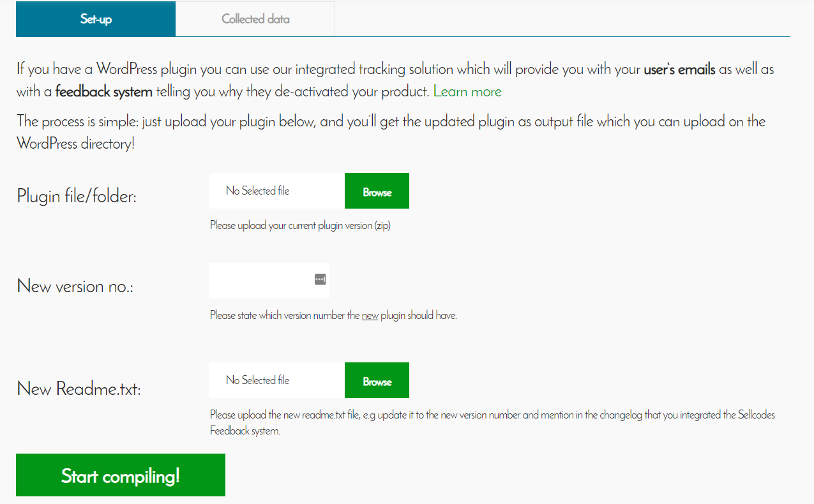Click the underlined word new in version hint
814x504 pixels.
(370, 315)
